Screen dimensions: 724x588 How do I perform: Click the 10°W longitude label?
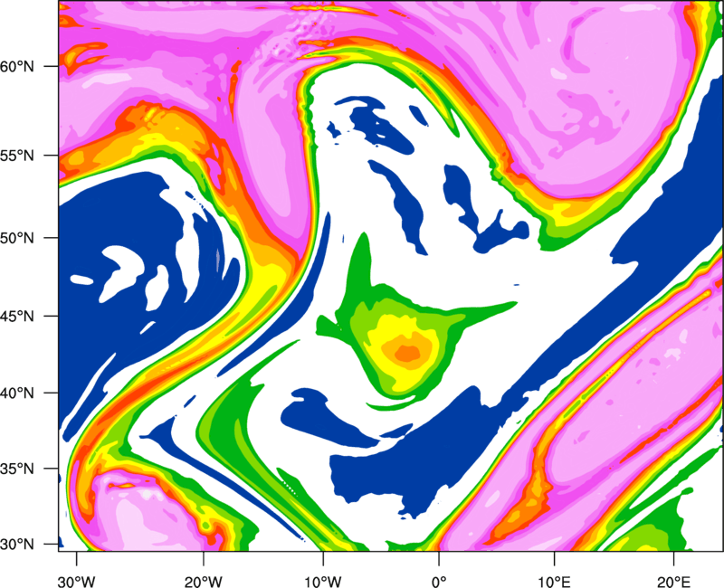click(323, 582)
